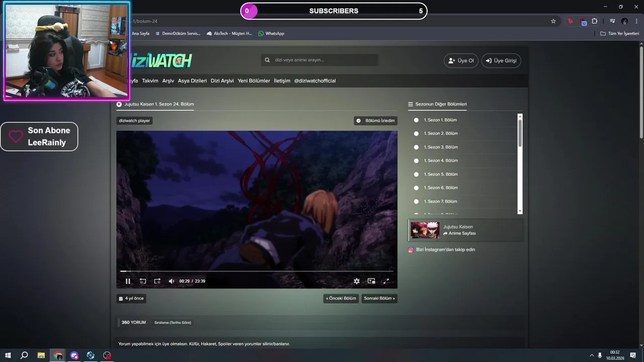The image size is (644, 362).
Task: Open the Chrome three-dot menu
Action: 636,21
